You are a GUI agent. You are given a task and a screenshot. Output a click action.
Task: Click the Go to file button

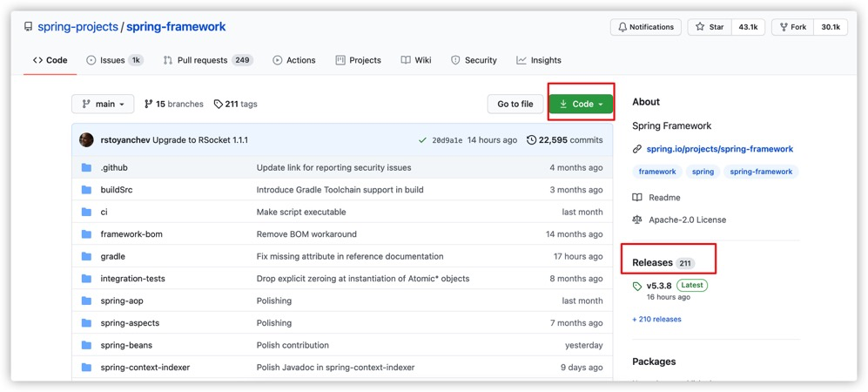click(x=515, y=104)
